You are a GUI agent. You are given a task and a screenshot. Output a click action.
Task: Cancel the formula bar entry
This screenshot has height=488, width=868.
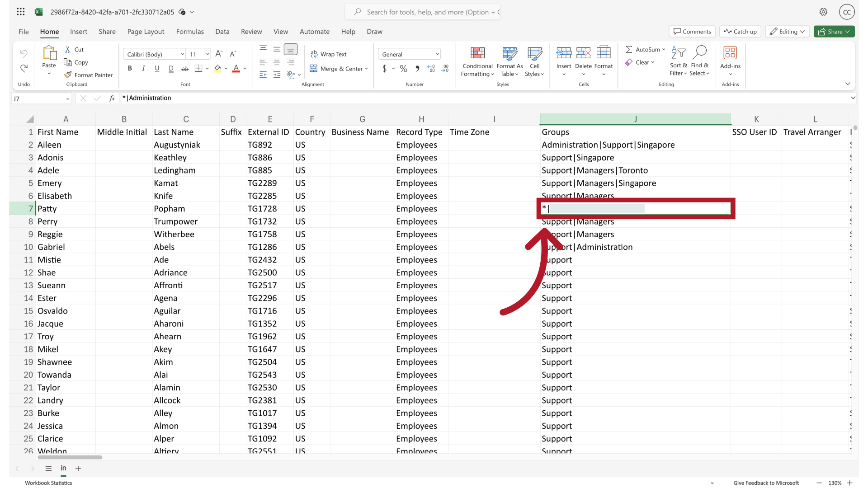pos(83,98)
